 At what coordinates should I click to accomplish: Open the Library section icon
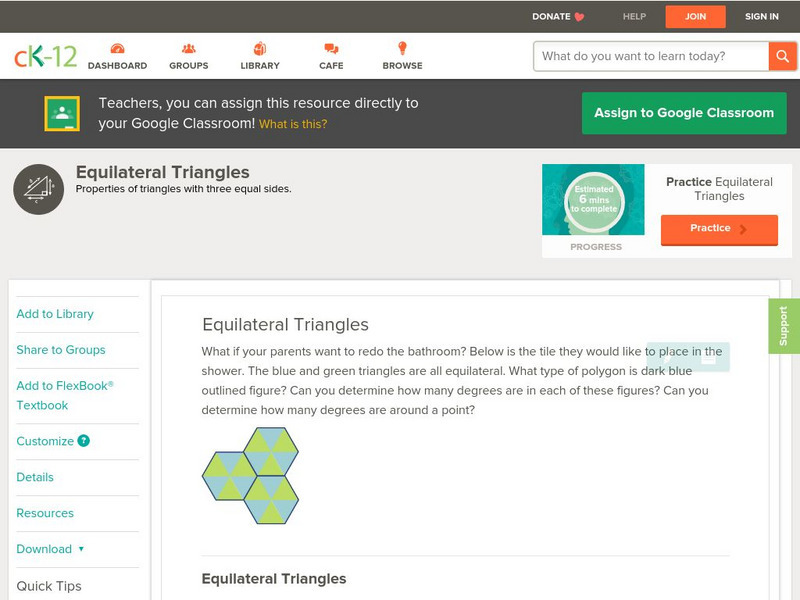pyautogui.click(x=259, y=47)
